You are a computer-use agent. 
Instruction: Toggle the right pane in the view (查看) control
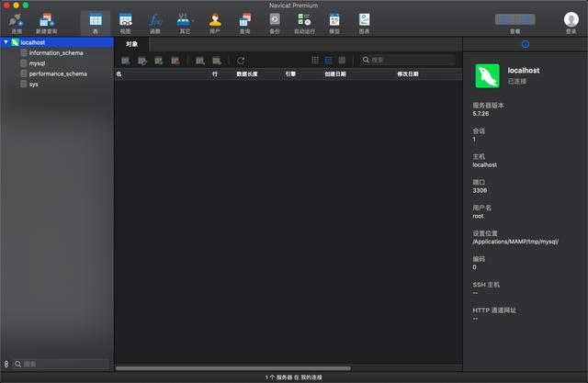[526, 19]
